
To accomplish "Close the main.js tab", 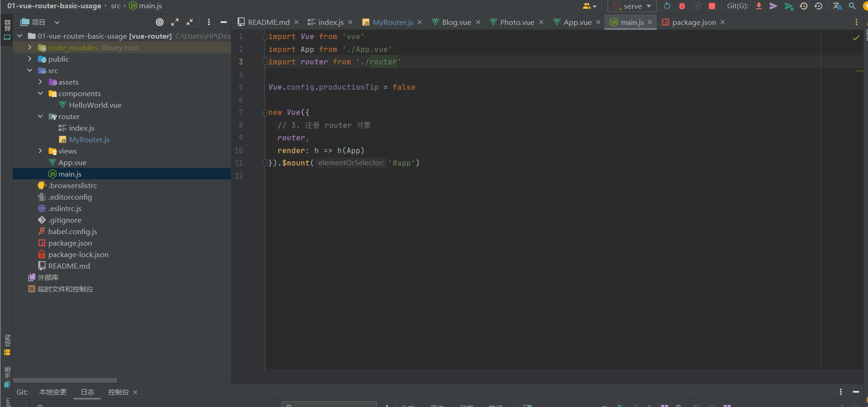I will (650, 22).
